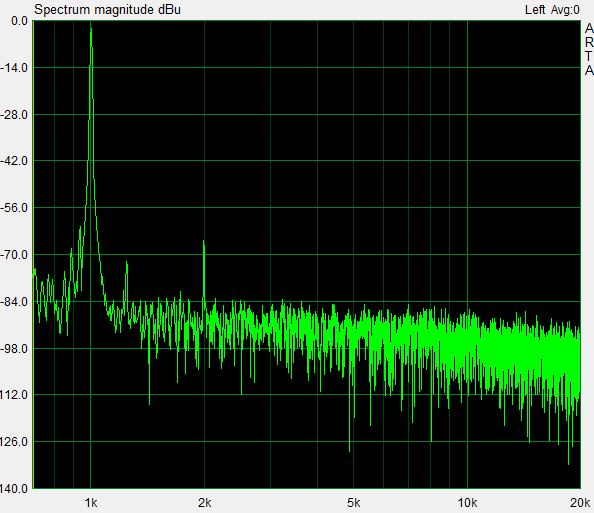Viewport: 594px width, 513px height.
Task: Select the 'Spectrum magnitude dBu' title text
Action: (x=108, y=9)
